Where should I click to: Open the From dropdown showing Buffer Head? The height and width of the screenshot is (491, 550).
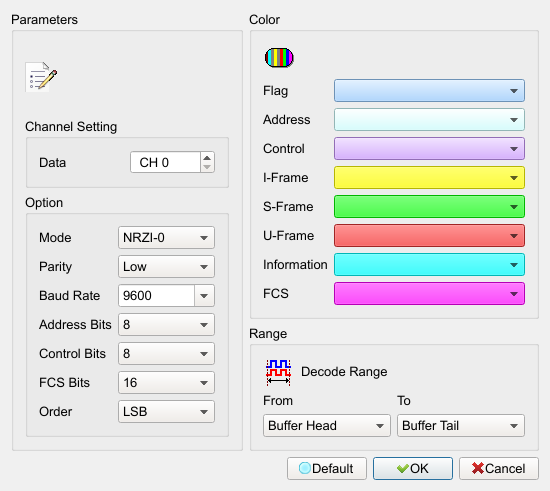(x=327, y=426)
